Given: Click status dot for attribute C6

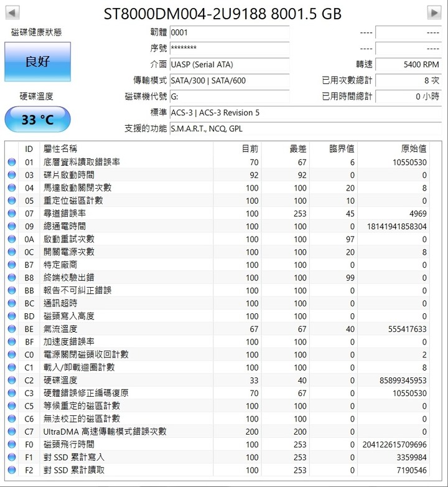Looking at the screenshot, I should (12, 419).
